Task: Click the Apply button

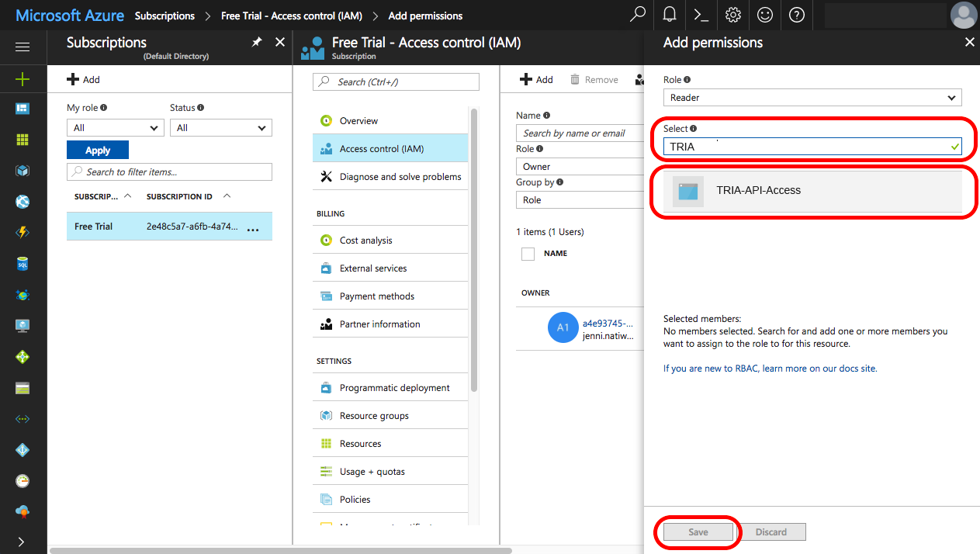Action: click(x=98, y=150)
